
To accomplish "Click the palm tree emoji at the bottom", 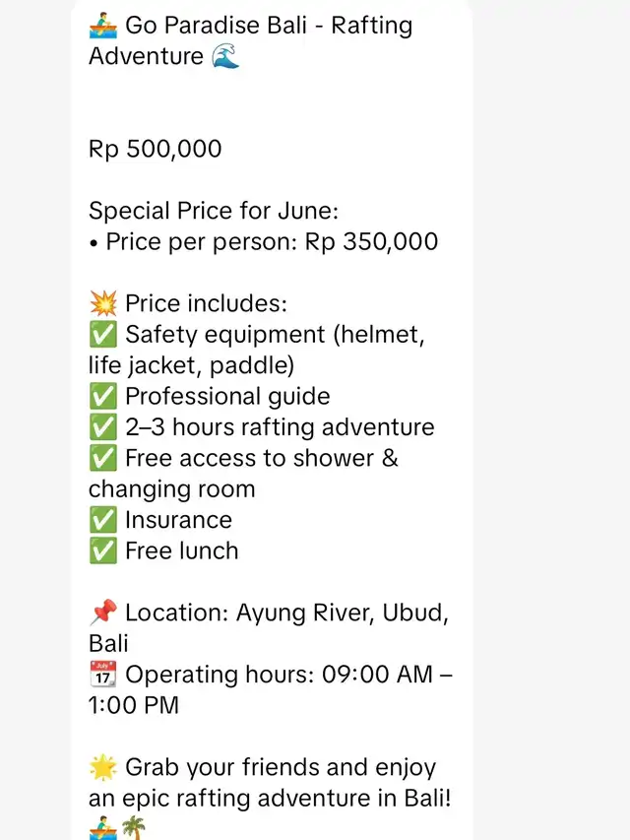I will (134, 827).
